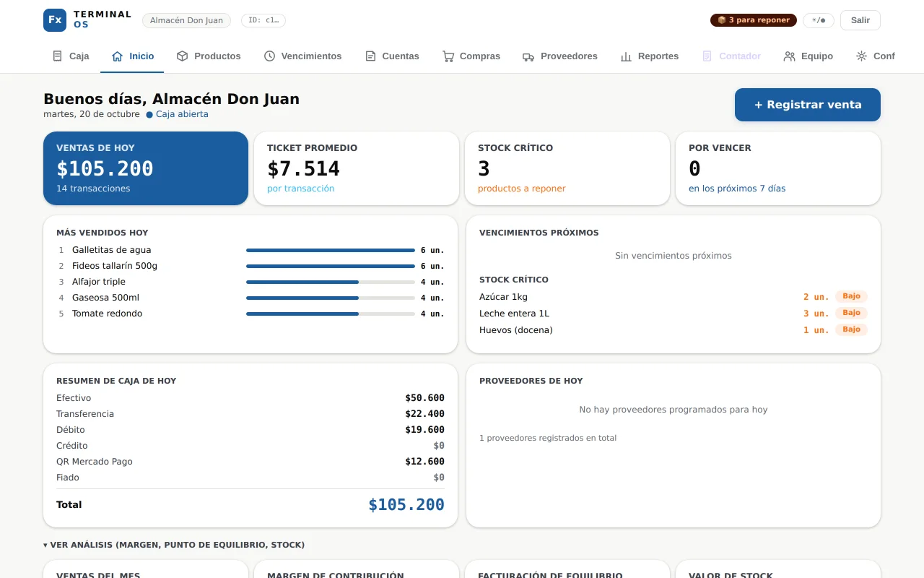Click the Registrar venta button
The height and width of the screenshot is (578, 924).
(808, 105)
